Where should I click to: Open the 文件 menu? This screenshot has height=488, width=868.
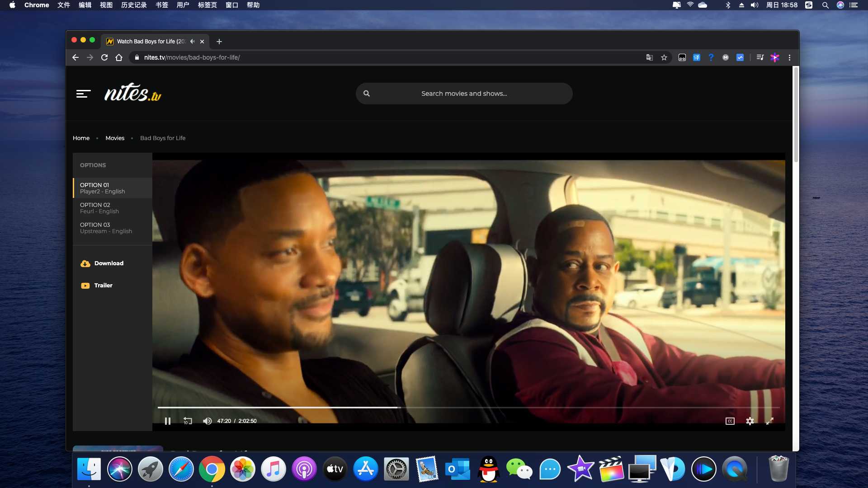point(64,5)
